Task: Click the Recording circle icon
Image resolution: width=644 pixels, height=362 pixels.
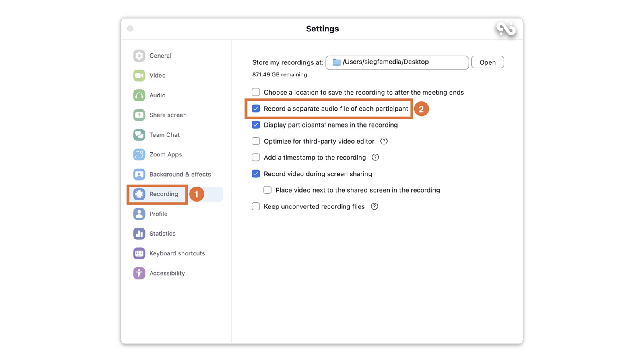Action: pos(139,194)
